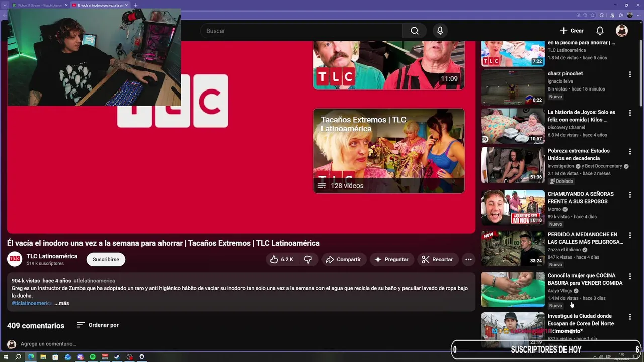Click the Crear button
The width and height of the screenshot is (644, 362).
pyautogui.click(x=572, y=31)
